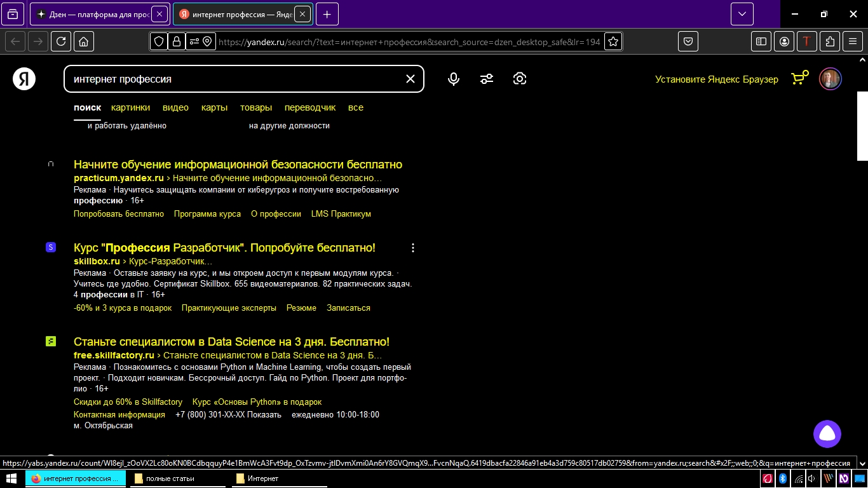Open LMS Практикум sitelink

click(x=341, y=214)
